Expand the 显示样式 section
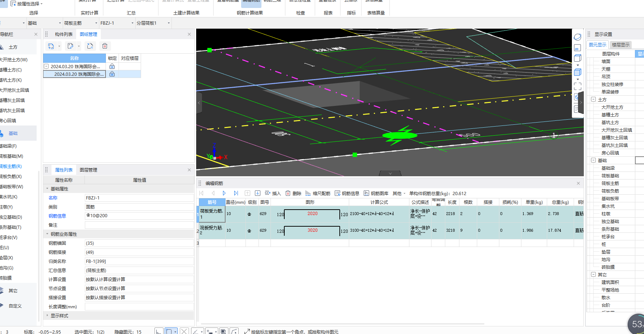The width and height of the screenshot is (644, 334). click(47, 316)
